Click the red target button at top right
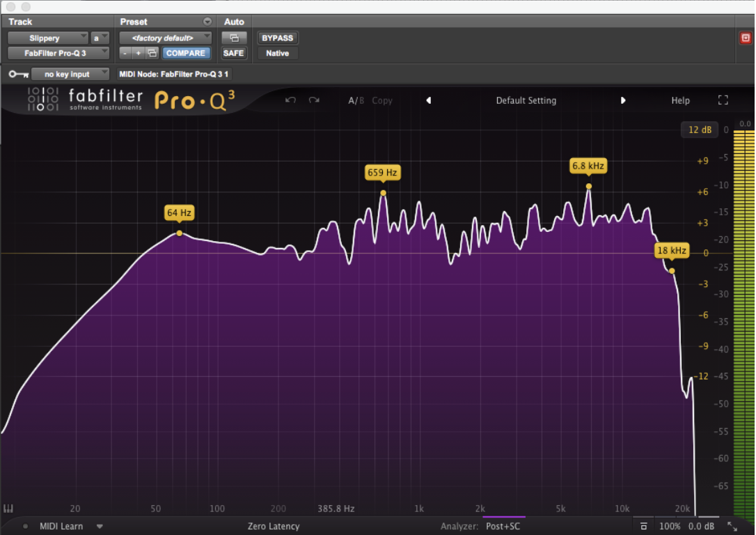The image size is (756, 535). tap(745, 38)
